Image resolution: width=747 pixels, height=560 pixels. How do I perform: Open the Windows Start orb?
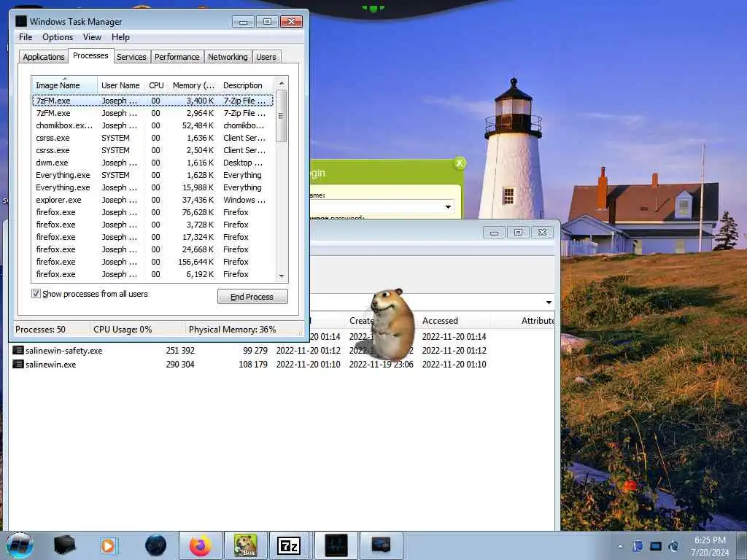[20, 545]
